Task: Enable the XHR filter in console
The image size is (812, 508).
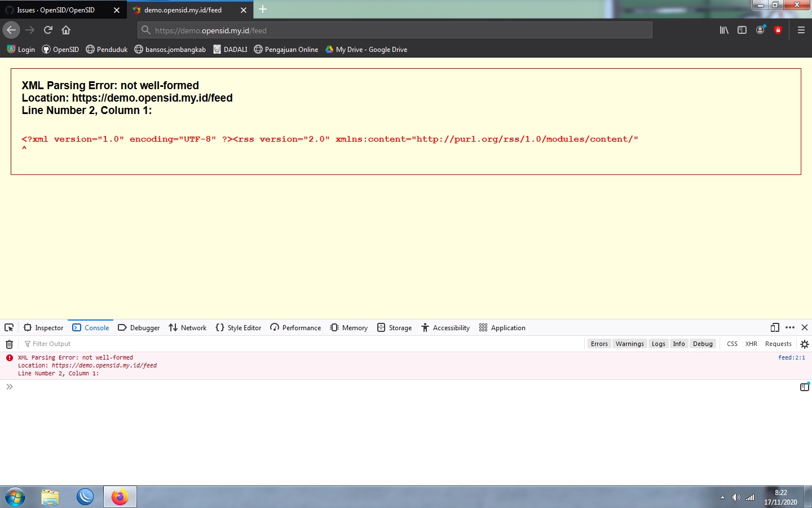Action: tap(751, 344)
